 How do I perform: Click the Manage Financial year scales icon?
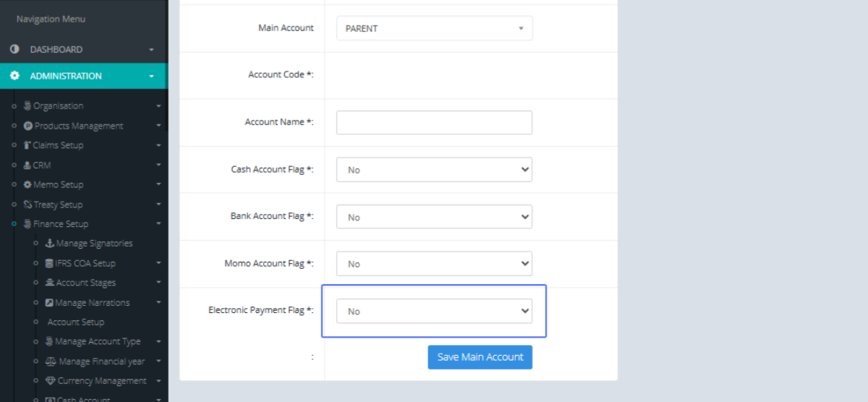tap(50, 362)
